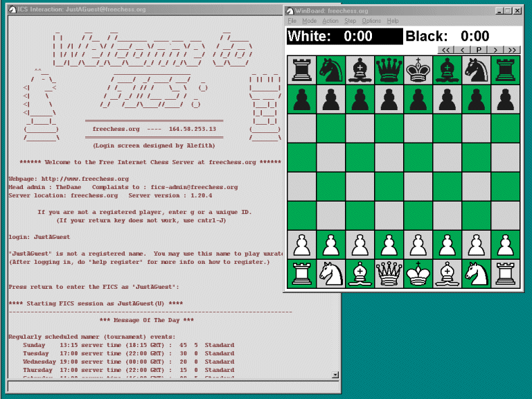The image size is (532, 399).
Task: Step back one move with < button
Action: pyautogui.click(x=463, y=50)
